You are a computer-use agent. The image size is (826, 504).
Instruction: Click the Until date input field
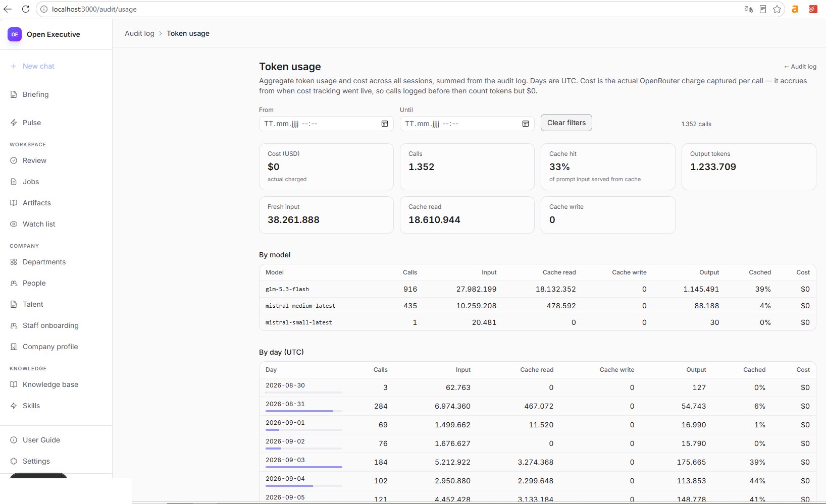point(467,124)
